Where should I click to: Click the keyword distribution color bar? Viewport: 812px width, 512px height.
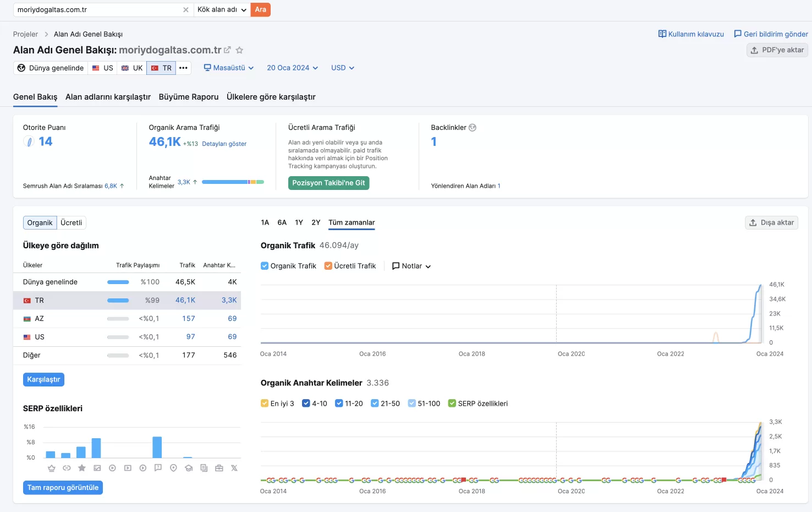coord(233,182)
